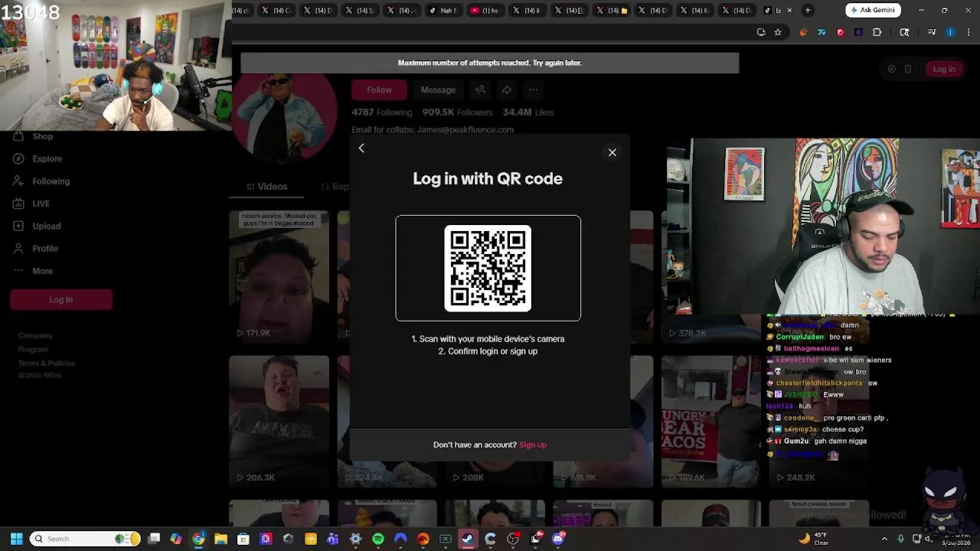
Task: Open the Chrome three-dot menu
Action: 969,32
